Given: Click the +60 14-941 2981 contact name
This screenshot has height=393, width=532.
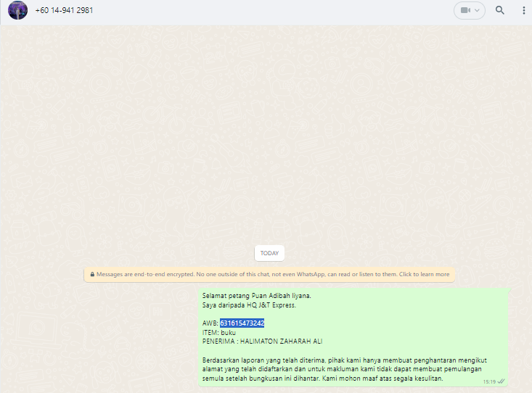Looking at the screenshot, I should click(64, 10).
